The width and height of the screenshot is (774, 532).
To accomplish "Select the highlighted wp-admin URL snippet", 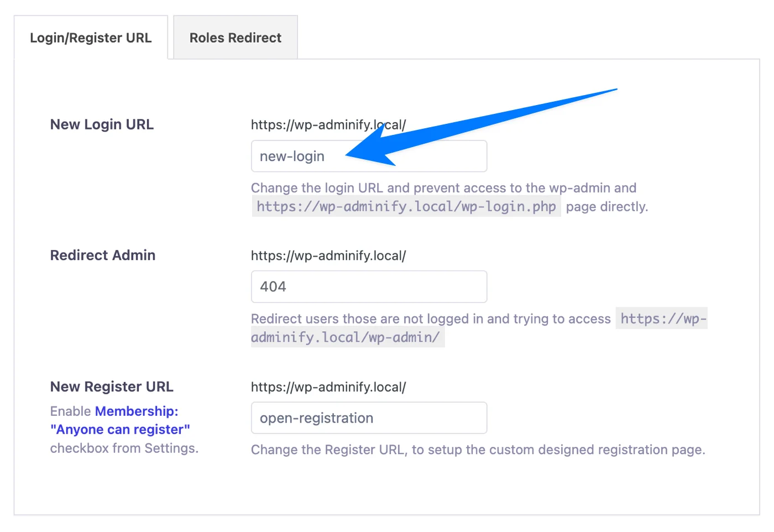I will coord(662,319).
